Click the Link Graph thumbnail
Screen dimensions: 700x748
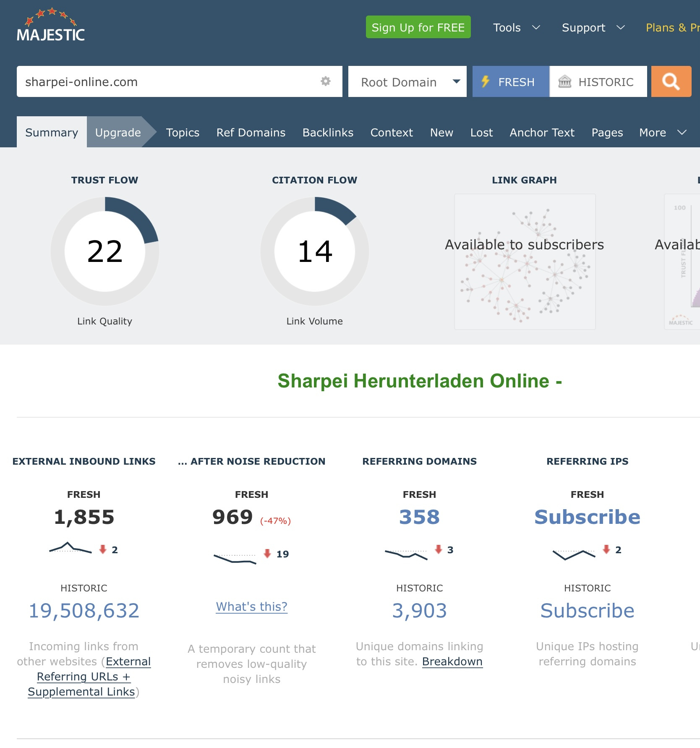525,262
